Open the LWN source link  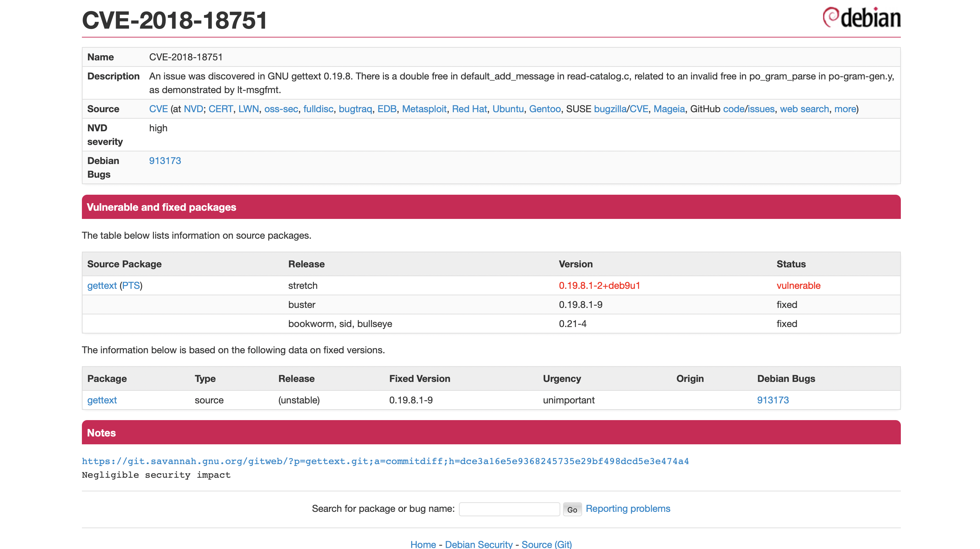tap(248, 109)
